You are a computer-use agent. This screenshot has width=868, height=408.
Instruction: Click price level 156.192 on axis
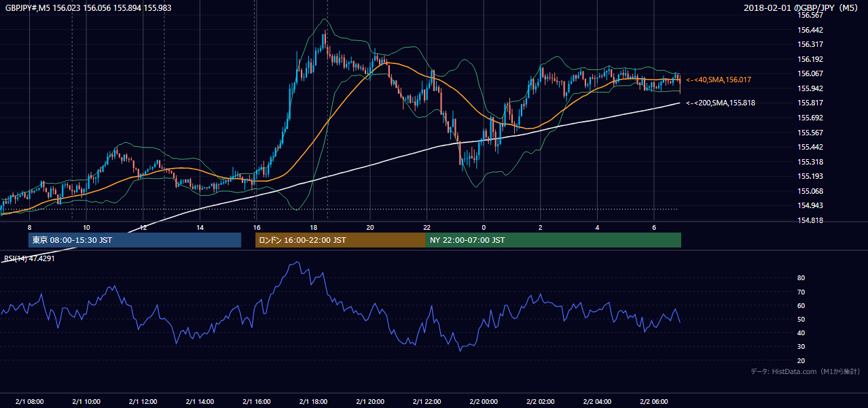pyautogui.click(x=810, y=59)
